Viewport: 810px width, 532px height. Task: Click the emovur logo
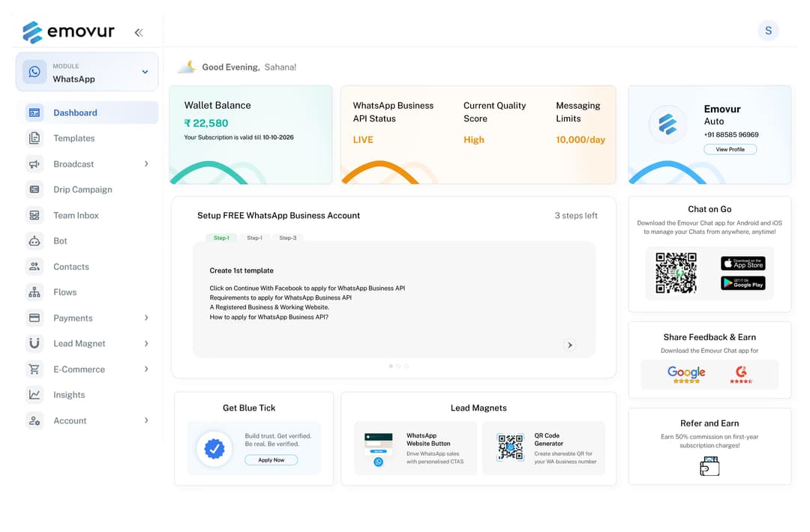tap(68, 32)
